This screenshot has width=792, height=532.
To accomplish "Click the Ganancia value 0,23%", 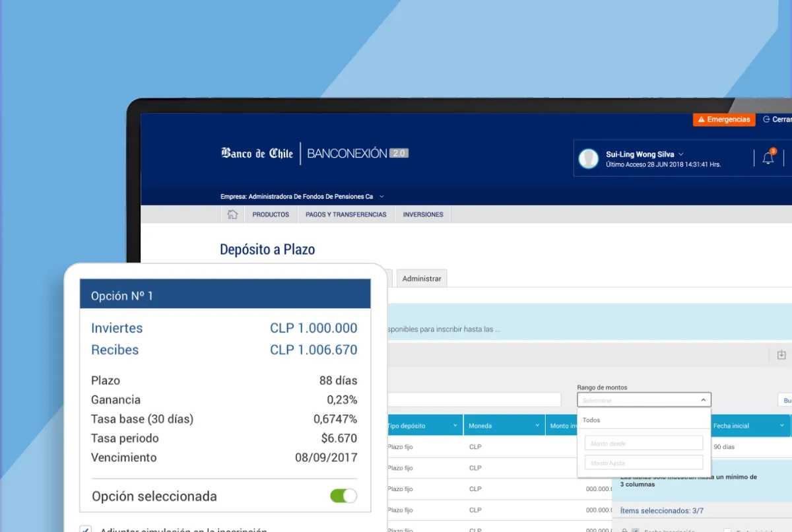I will click(342, 399).
